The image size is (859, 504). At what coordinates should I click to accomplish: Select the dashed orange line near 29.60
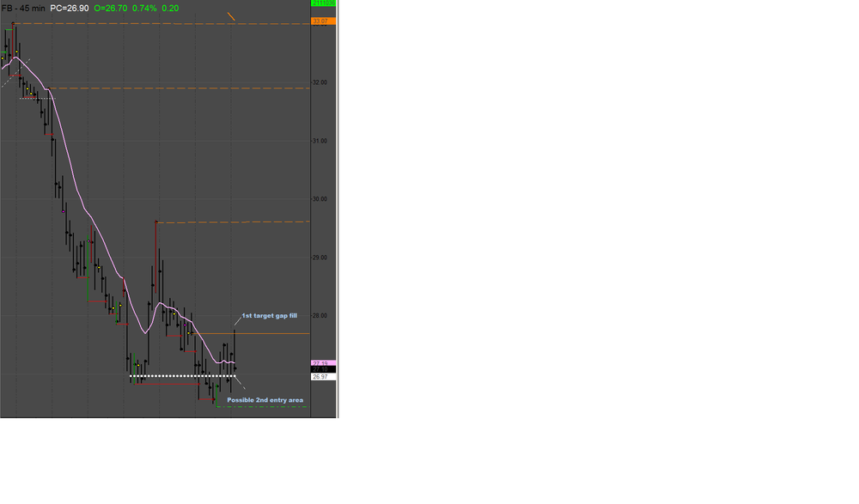tap(233, 222)
